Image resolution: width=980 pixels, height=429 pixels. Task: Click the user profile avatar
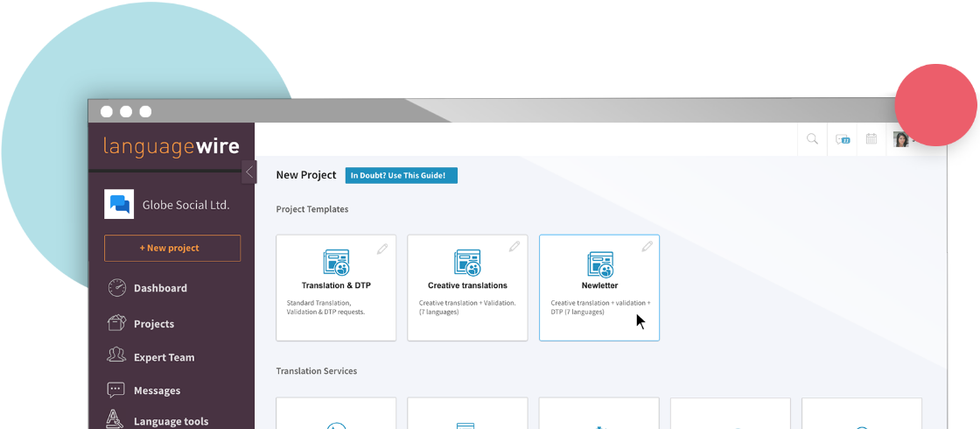pyautogui.click(x=900, y=139)
